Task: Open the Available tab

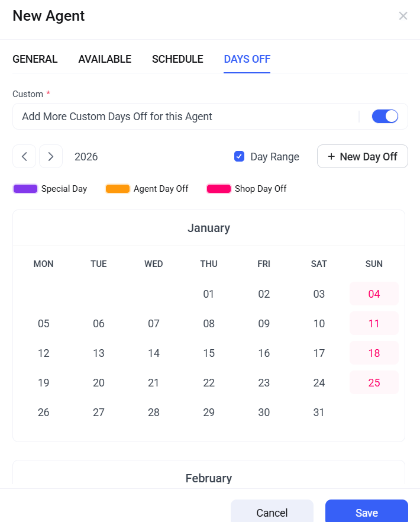Action: tap(105, 59)
